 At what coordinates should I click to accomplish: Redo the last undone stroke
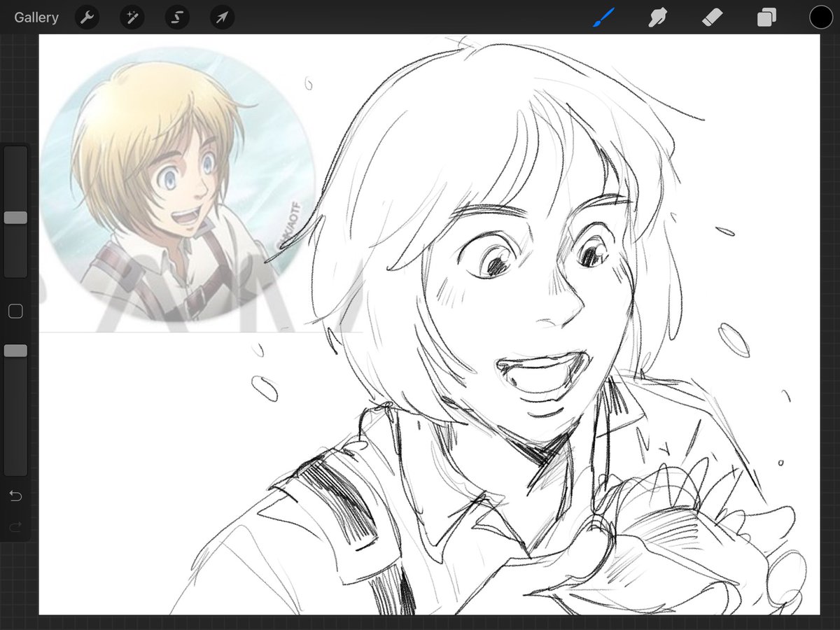tap(15, 526)
